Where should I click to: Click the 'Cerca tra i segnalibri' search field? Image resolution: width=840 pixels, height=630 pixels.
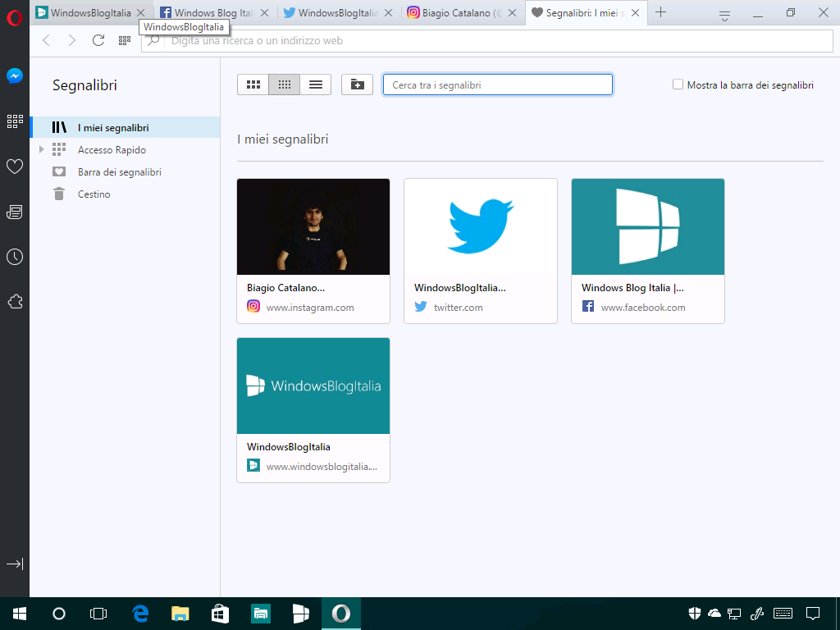[x=498, y=84]
